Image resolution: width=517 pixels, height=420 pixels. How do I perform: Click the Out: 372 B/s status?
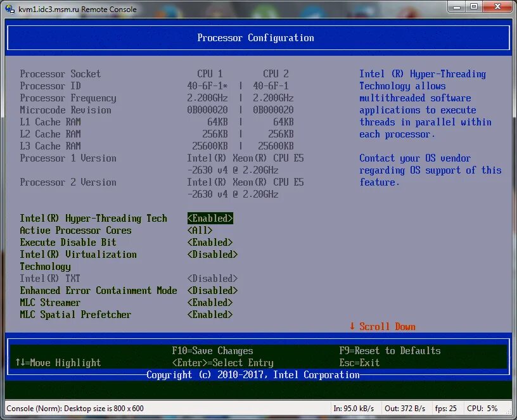coord(405,409)
